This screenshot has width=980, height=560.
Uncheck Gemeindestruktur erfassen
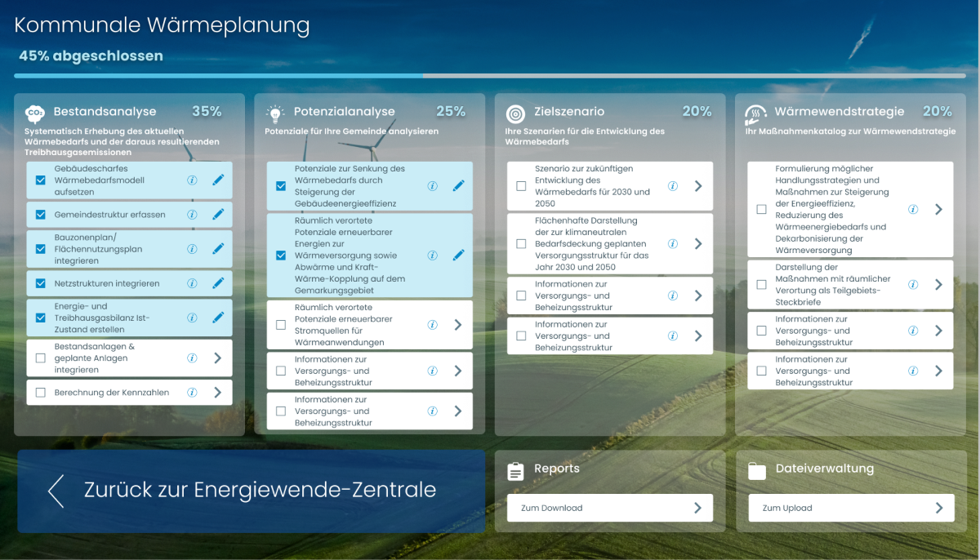click(41, 215)
